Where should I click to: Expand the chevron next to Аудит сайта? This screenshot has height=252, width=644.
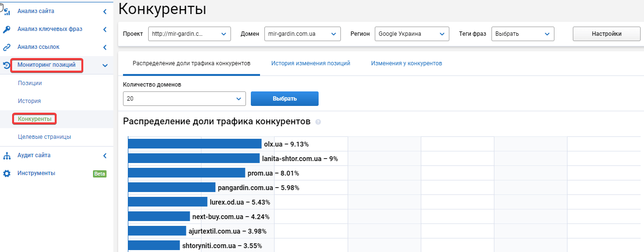(105, 156)
